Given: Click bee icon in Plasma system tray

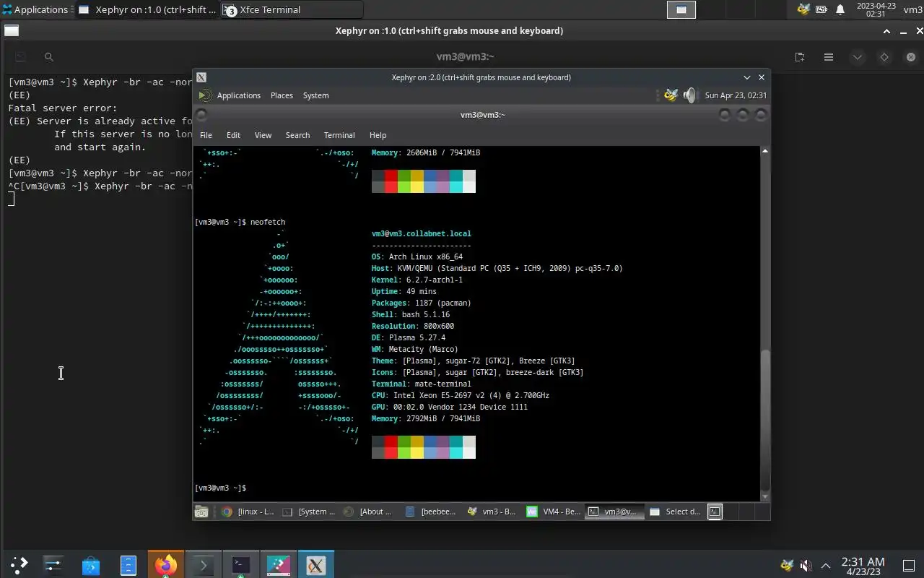Looking at the screenshot, I should click(x=787, y=566).
